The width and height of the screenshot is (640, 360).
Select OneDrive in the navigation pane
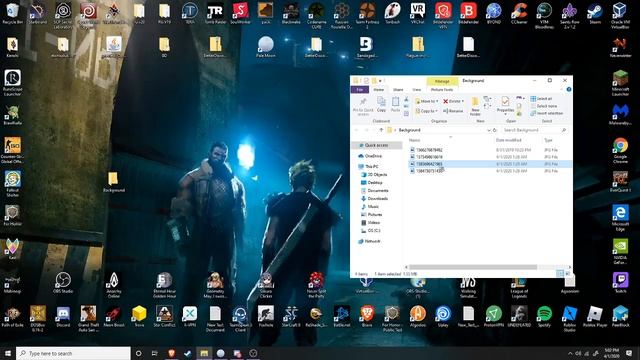pos(373,156)
